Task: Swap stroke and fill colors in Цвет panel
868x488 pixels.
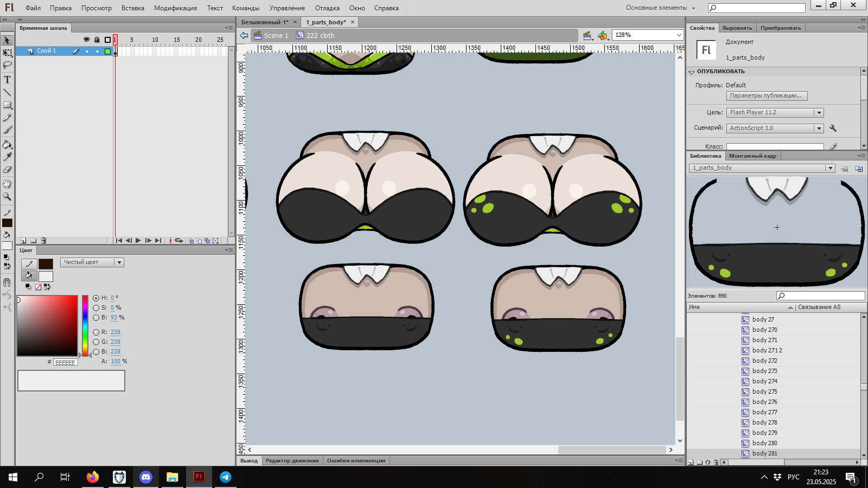Action: point(47,287)
